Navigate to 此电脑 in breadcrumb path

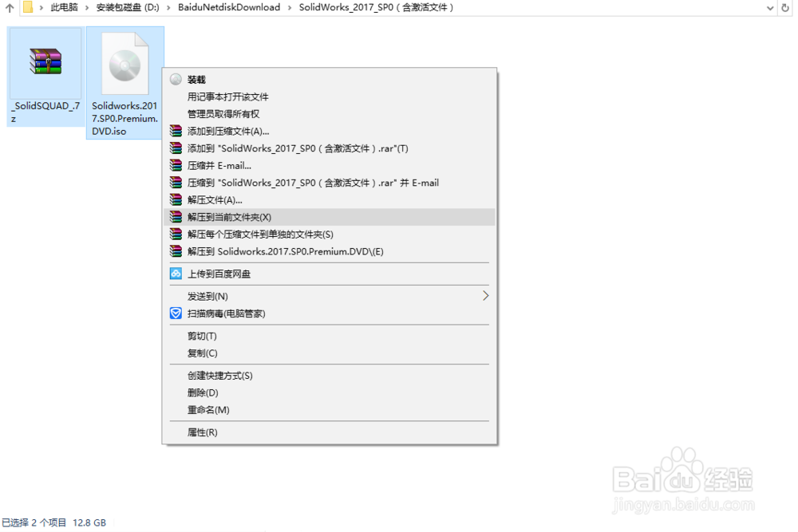click(64, 7)
